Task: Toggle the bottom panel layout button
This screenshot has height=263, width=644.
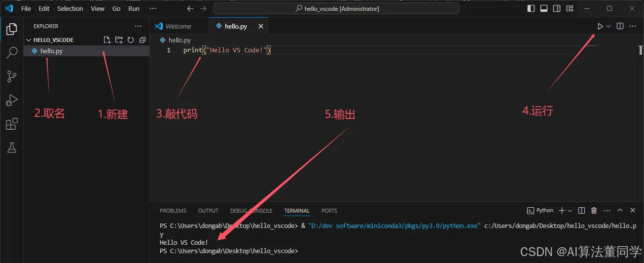Action: pos(544,8)
